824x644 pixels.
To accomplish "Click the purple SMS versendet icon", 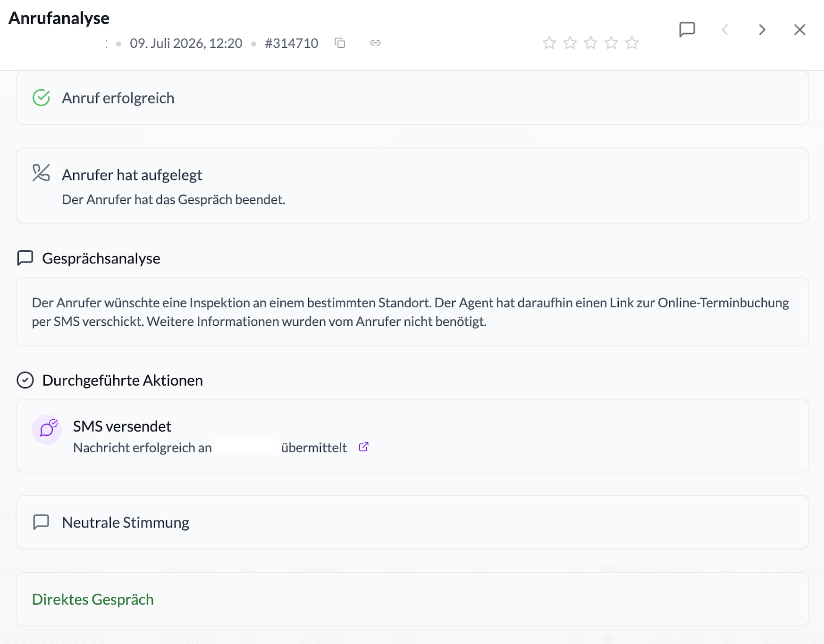I will click(x=47, y=430).
